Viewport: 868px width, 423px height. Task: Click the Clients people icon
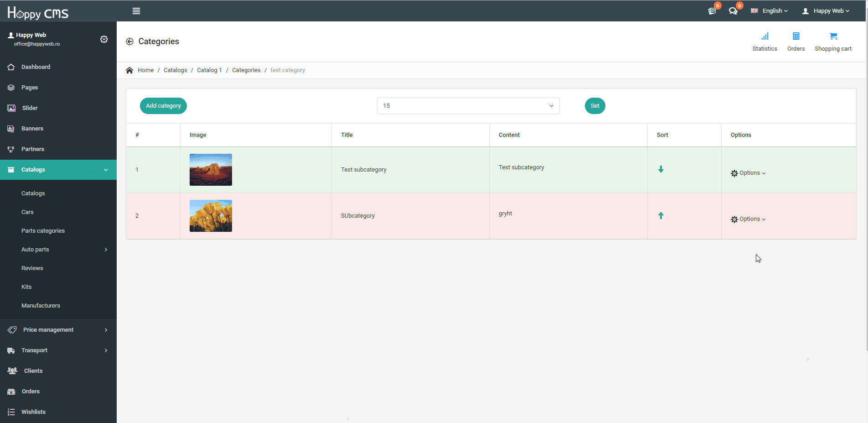pyautogui.click(x=12, y=371)
